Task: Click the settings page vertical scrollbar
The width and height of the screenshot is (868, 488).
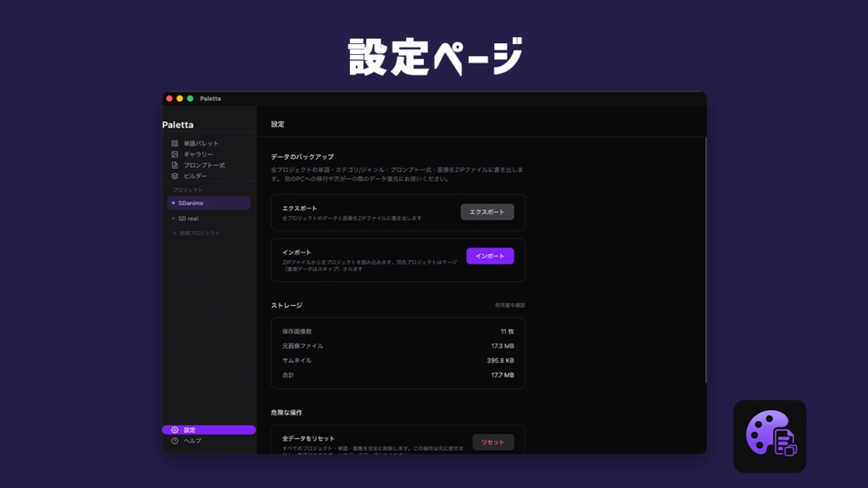Action: [x=705, y=260]
